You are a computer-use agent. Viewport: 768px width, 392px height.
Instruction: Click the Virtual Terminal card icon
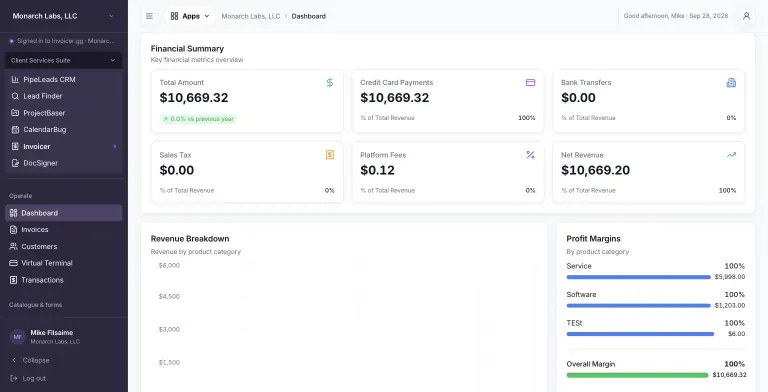(13, 263)
